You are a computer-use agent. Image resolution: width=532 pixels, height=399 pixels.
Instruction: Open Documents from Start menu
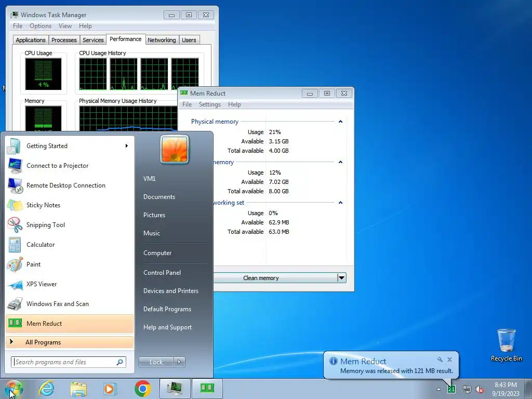tap(159, 197)
